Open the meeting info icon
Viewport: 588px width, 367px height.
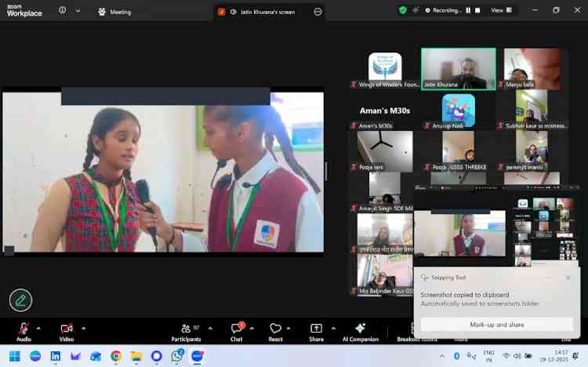63,11
